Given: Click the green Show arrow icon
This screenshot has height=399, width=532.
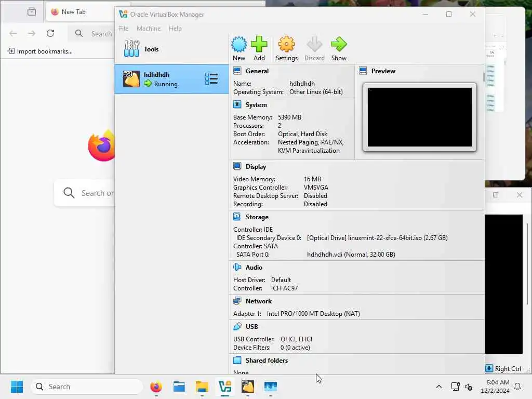Looking at the screenshot, I should (x=339, y=44).
